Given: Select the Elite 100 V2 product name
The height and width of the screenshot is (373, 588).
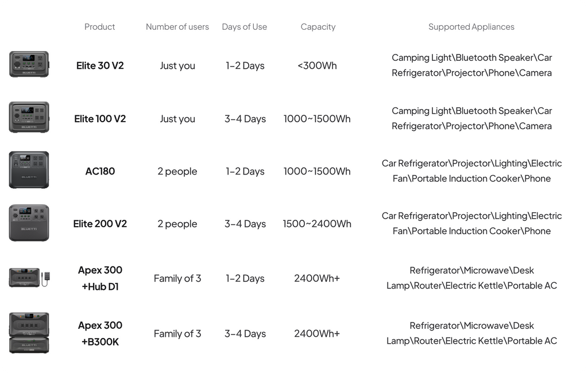Looking at the screenshot, I should tap(100, 119).
